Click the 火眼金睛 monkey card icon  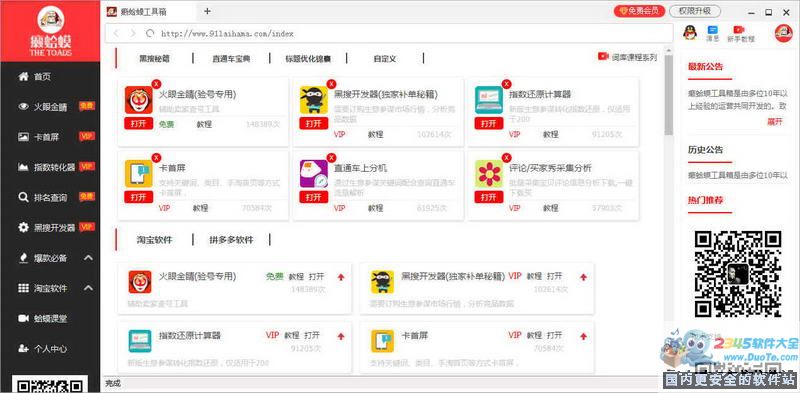(x=139, y=100)
